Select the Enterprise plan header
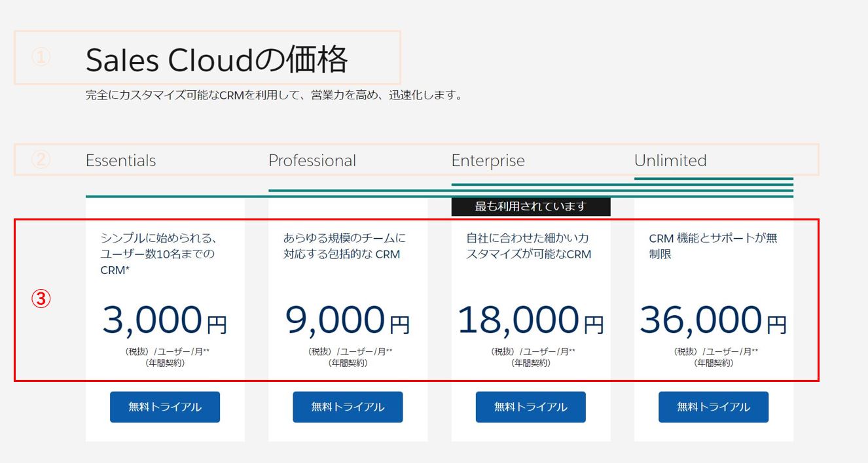The image size is (868, 463). (488, 160)
